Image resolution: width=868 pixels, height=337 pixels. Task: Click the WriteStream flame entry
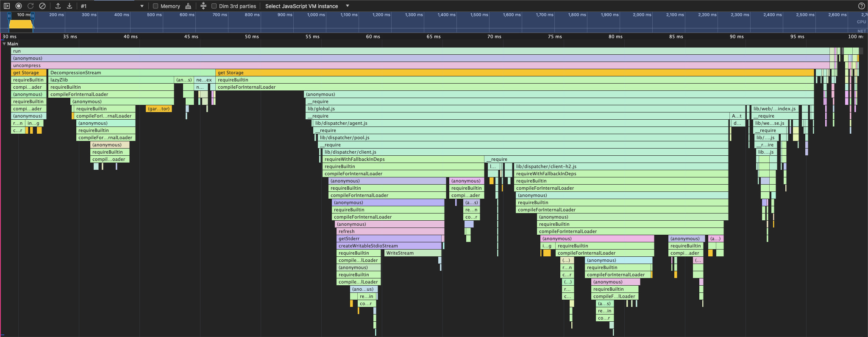tap(413, 253)
